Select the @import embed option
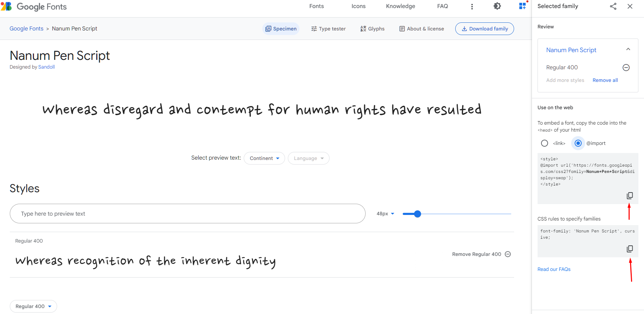This screenshot has height=314, width=644. [x=578, y=143]
